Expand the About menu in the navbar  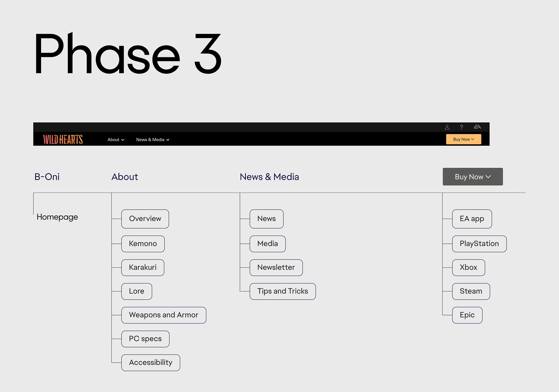coord(116,140)
